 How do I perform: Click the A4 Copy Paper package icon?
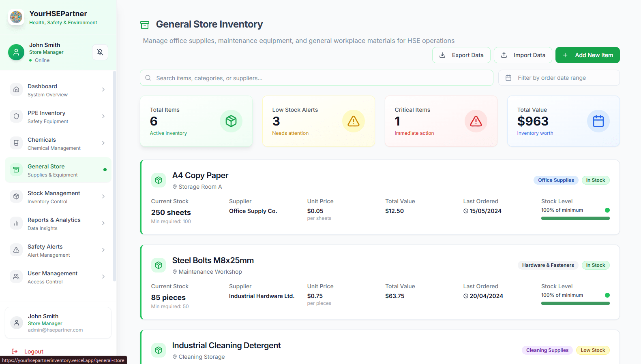(159, 180)
